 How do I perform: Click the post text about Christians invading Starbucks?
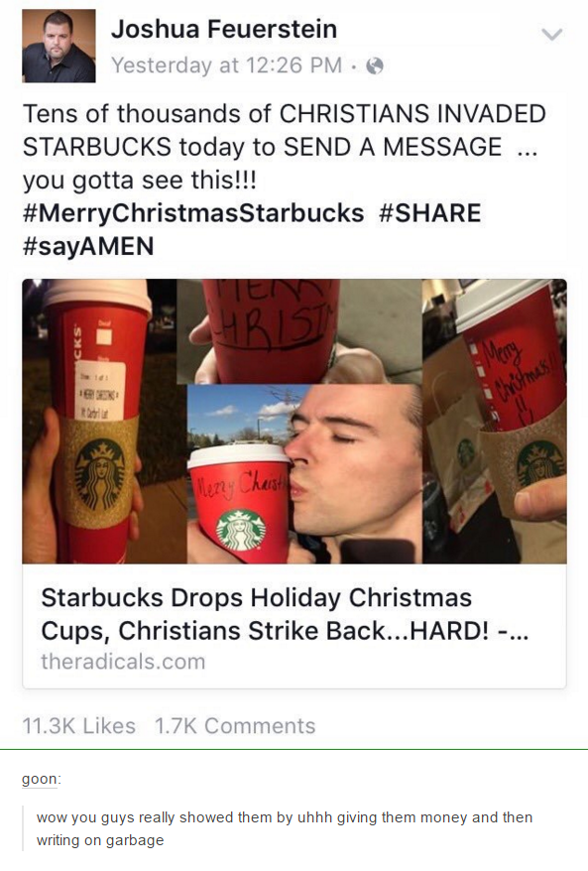tap(285, 147)
